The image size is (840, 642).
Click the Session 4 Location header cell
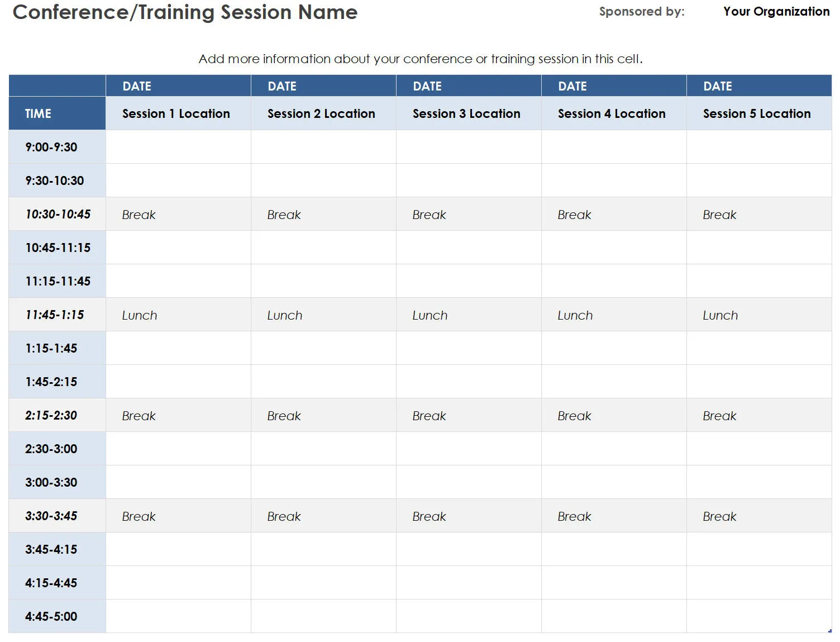tap(612, 113)
